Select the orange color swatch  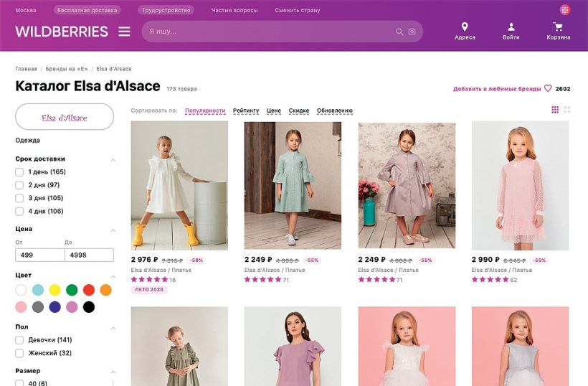click(x=105, y=290)
